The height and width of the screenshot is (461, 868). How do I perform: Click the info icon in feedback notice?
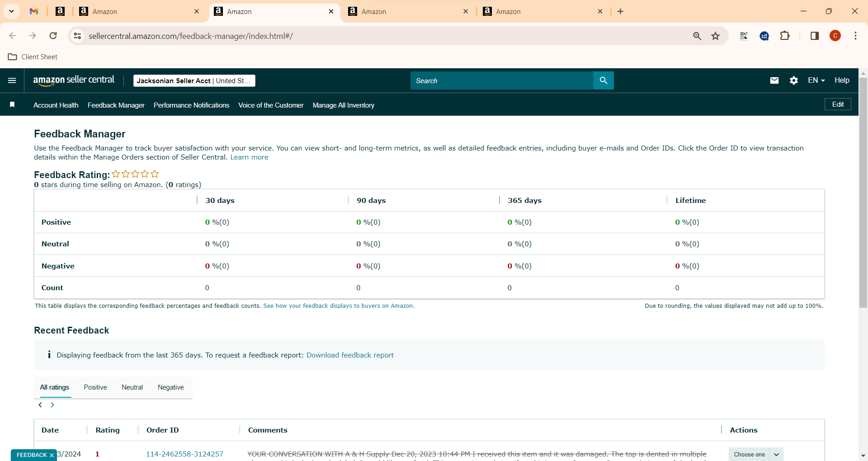(49, 355)
